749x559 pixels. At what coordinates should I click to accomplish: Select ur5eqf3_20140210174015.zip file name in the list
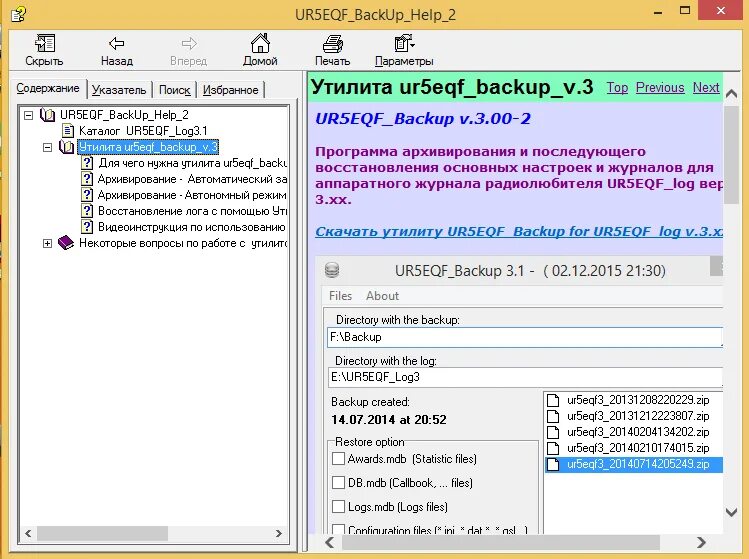tap(638, 448)
